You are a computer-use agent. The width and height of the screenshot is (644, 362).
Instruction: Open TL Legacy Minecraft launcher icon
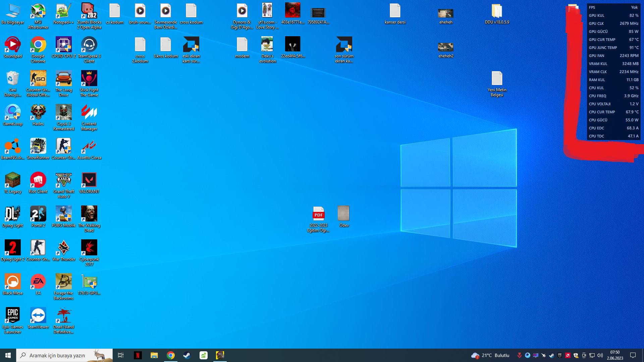[x=13, y=183]
